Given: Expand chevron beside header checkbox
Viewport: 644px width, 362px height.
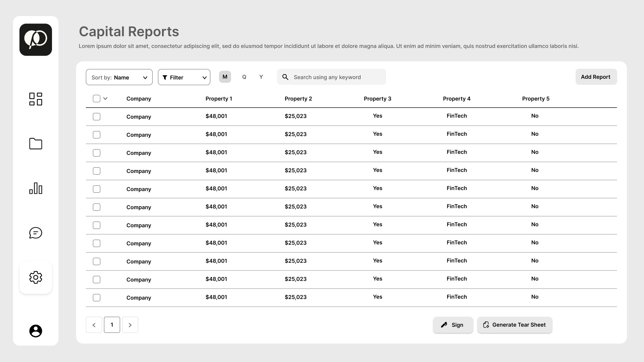Looking at the screenshot, I should click(x=105, y=99).
